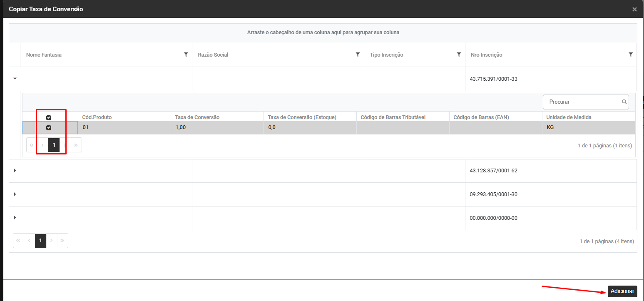Click the Procurar search input field
Screen dimensions: 644x301
582,102
